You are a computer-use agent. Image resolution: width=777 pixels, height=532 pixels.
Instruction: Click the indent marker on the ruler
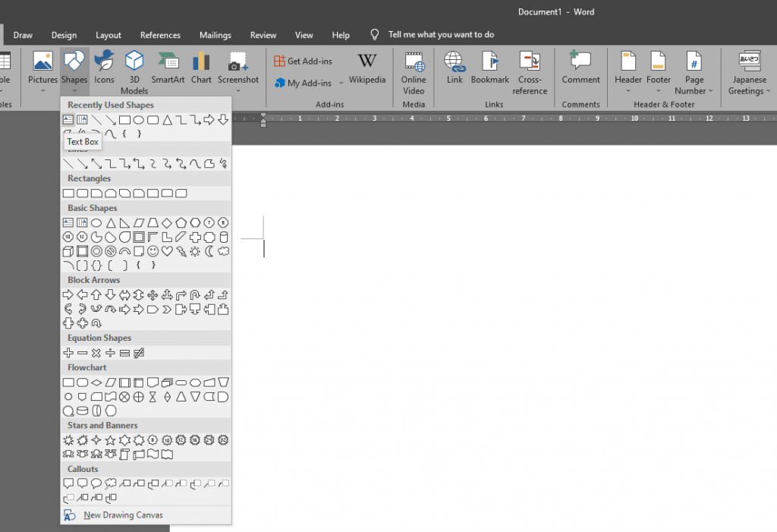click(x=262, y=119)
